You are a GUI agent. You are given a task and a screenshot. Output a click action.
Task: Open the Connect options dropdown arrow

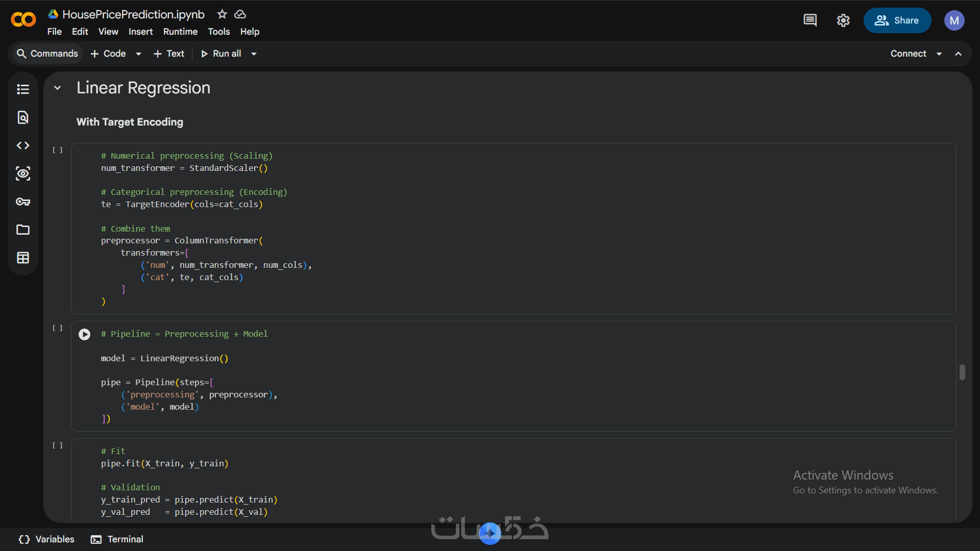click(x=939, y=54)
